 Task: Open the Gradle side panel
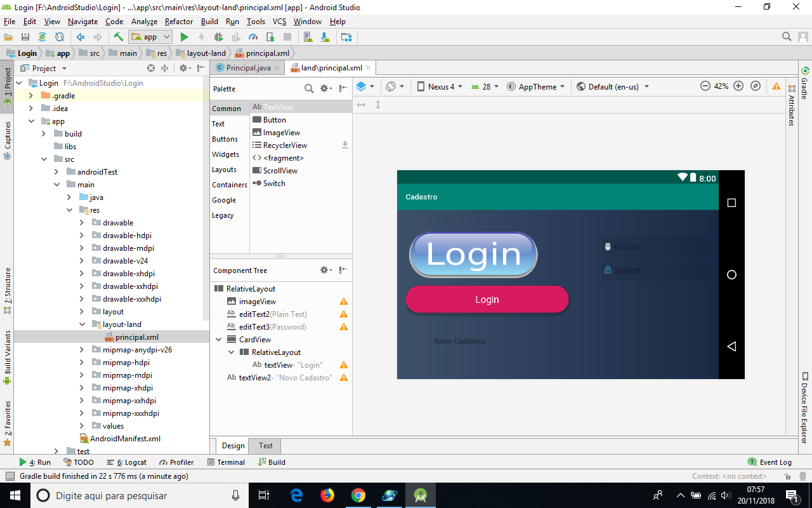pyautogui.click(x=804, y=83)
